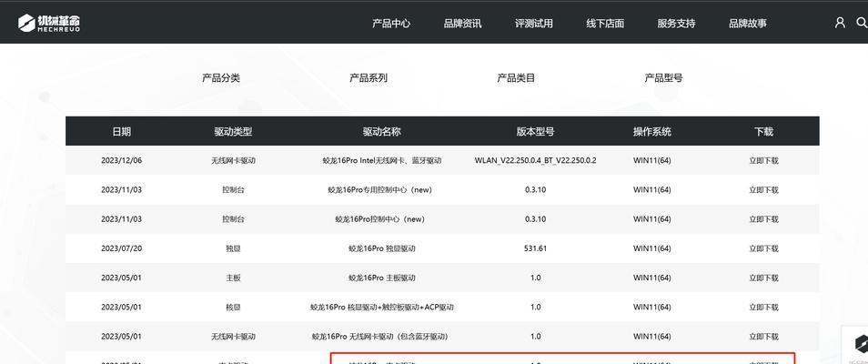Open the 评测试用 menu

(x=534, y=24)
